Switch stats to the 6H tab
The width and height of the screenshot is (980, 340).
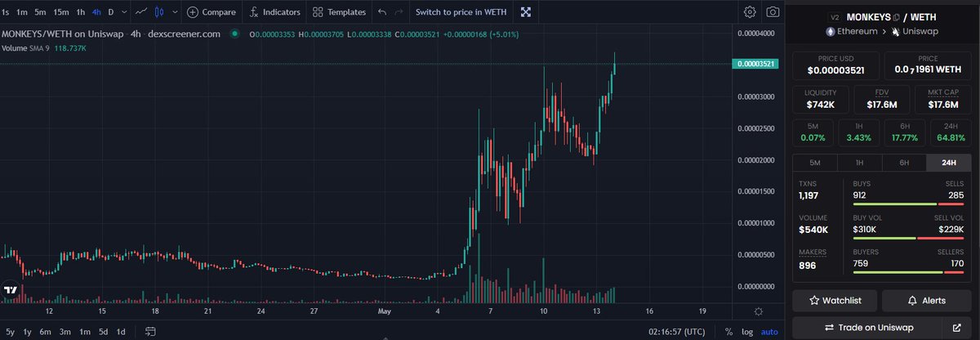[x=904, y=163]
